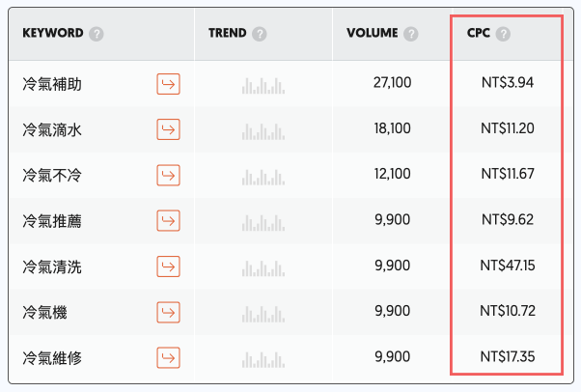Open arrow icon for 冷氣維修 keyword
This screenshot has width=581, height=392.
pos(168,358)
